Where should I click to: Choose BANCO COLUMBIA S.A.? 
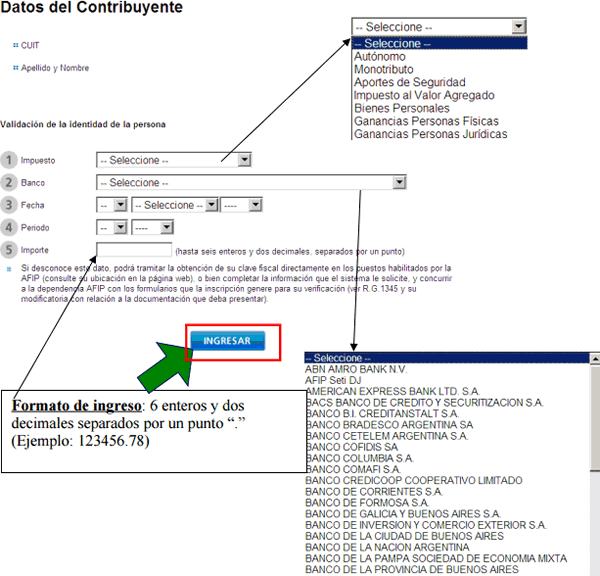pos(359,458)
